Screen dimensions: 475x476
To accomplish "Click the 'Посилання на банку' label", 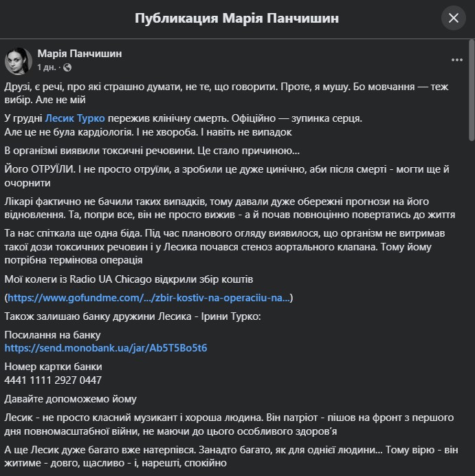I will [x=52, y=335].
